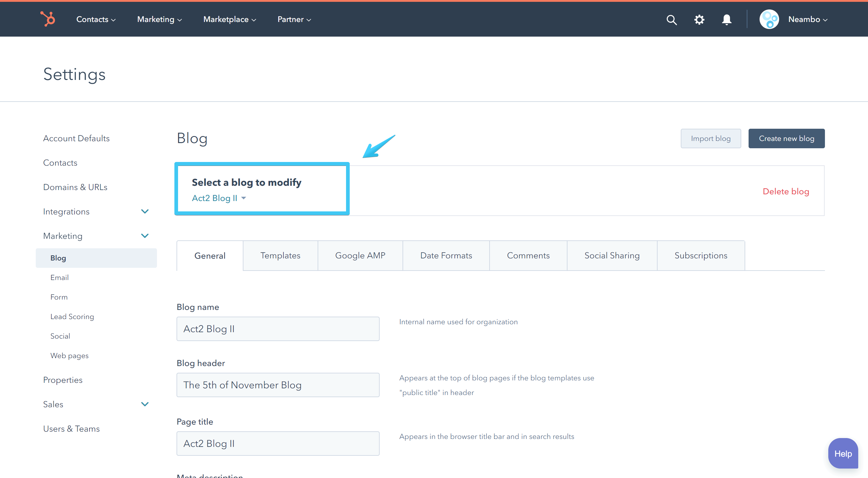The image size is (868, 478).
Task: Open the Contacts navigation menu
Action: point(96,19)
